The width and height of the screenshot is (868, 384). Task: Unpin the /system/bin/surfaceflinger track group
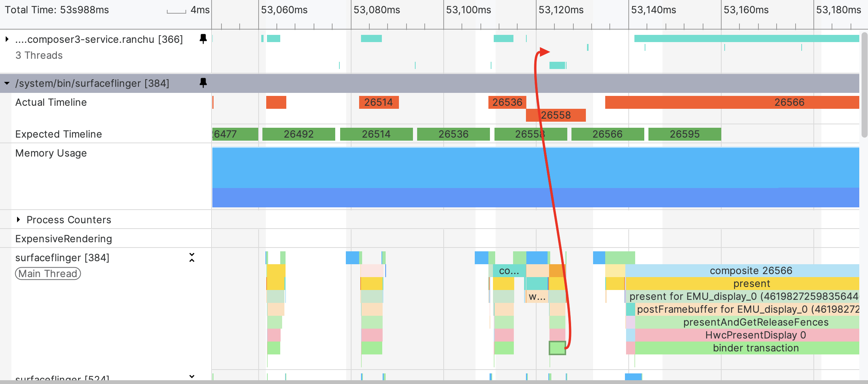tap(203, 83)
